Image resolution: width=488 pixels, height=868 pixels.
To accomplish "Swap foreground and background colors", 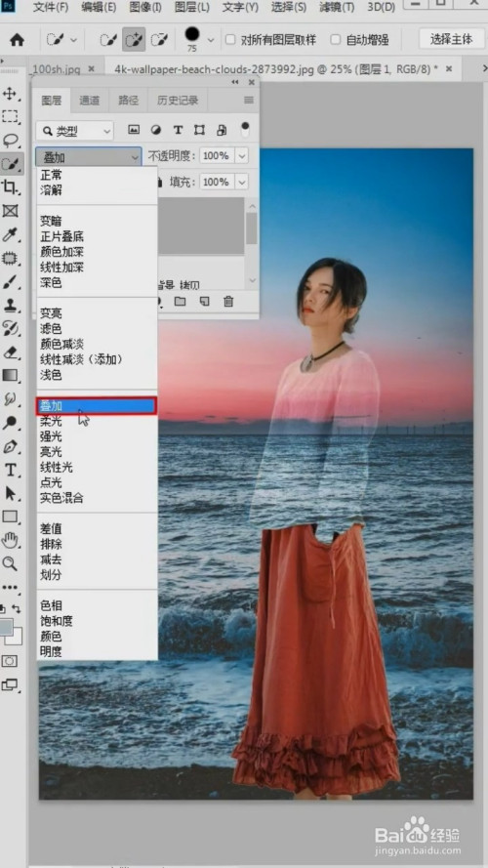I will pos(18,609).
